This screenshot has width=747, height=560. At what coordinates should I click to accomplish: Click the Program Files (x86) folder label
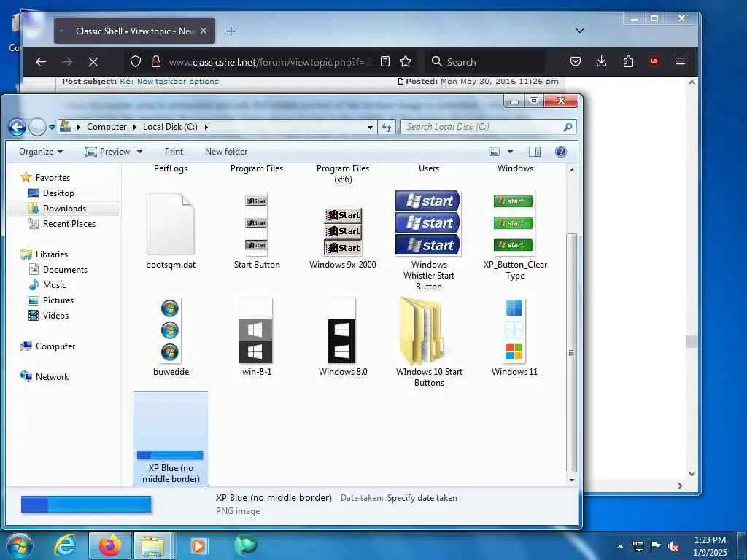[x=343, y=174]
